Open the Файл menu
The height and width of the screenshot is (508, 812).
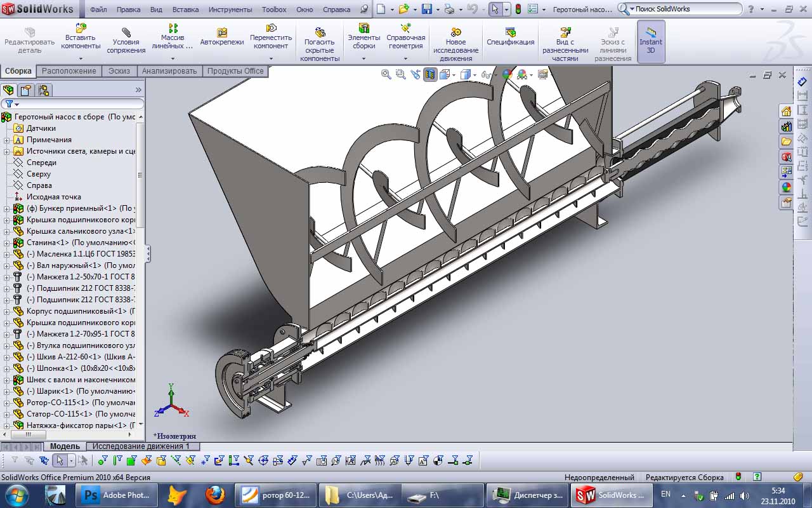(98, 10)
